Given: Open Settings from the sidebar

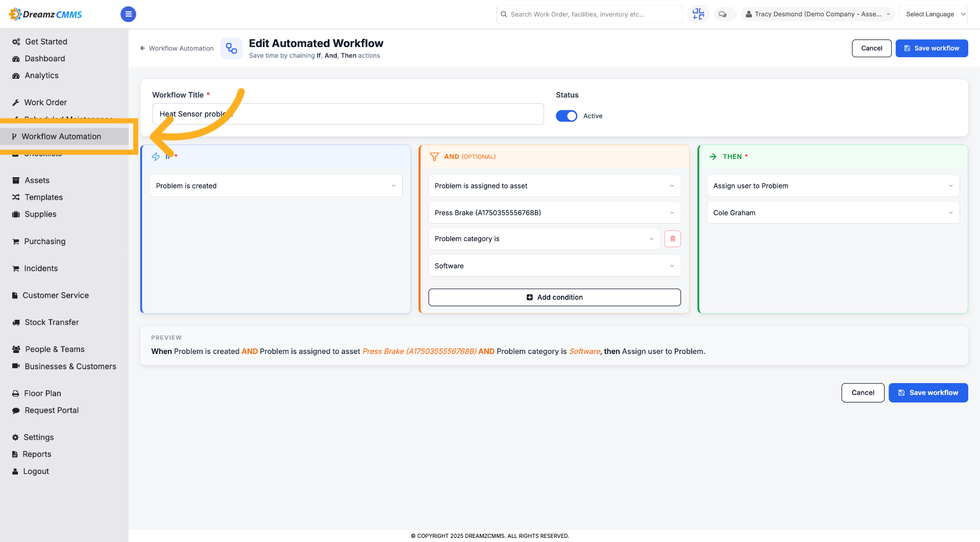Looking at the screenshot, I should point(38,437).
